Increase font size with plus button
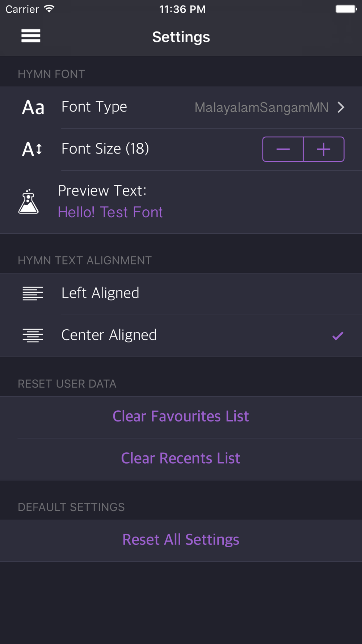The width and height of the screenshot is (362, 644). pos(324,149)
